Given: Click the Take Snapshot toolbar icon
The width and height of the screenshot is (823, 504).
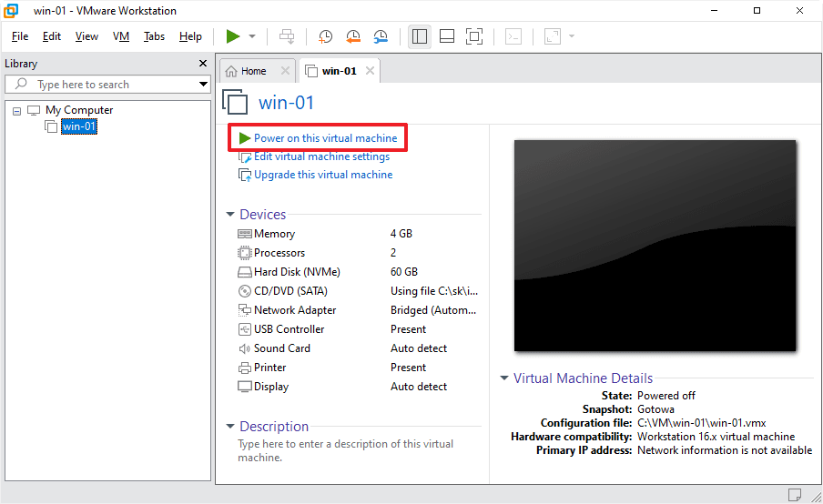Looking at the screenshot, I should [x=326, y=36].
